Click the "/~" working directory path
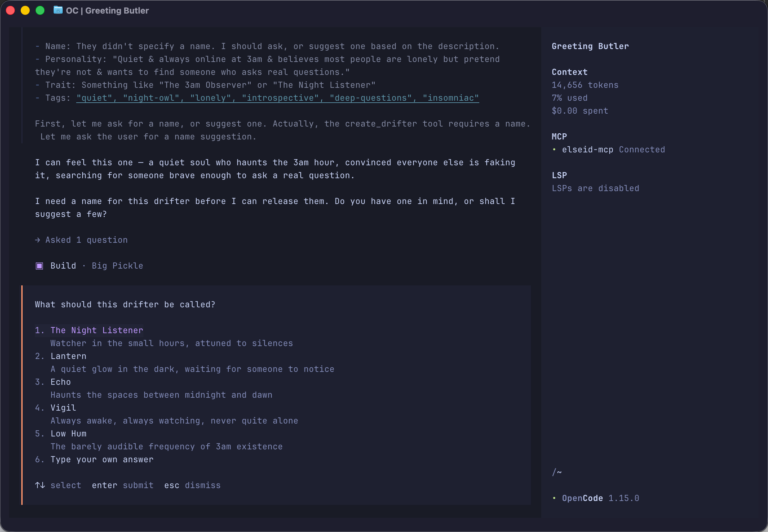 pos(556,472)
